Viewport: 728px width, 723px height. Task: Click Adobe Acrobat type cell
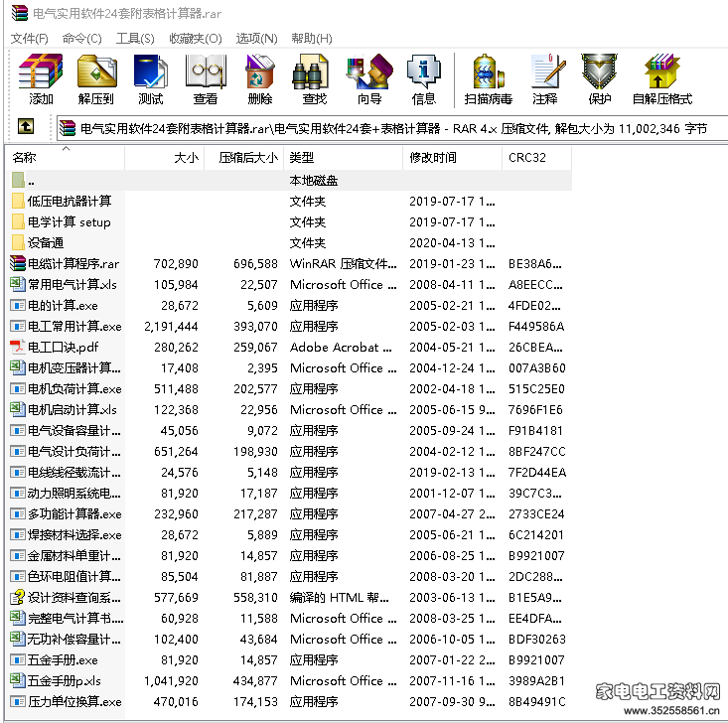tap(341, 348)
